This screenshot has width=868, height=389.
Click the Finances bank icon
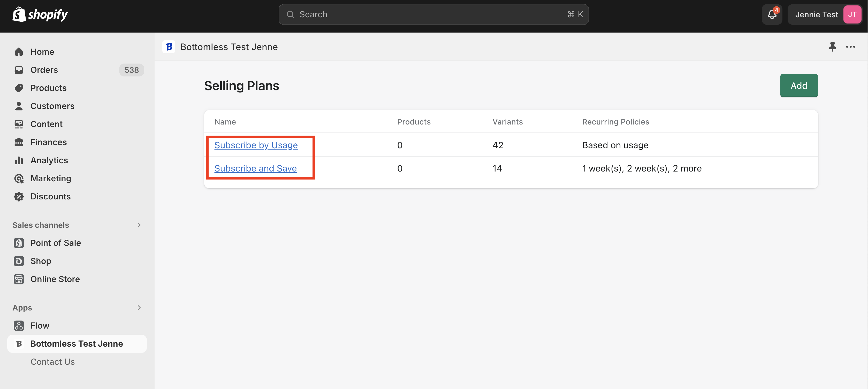tap(19, 142)
